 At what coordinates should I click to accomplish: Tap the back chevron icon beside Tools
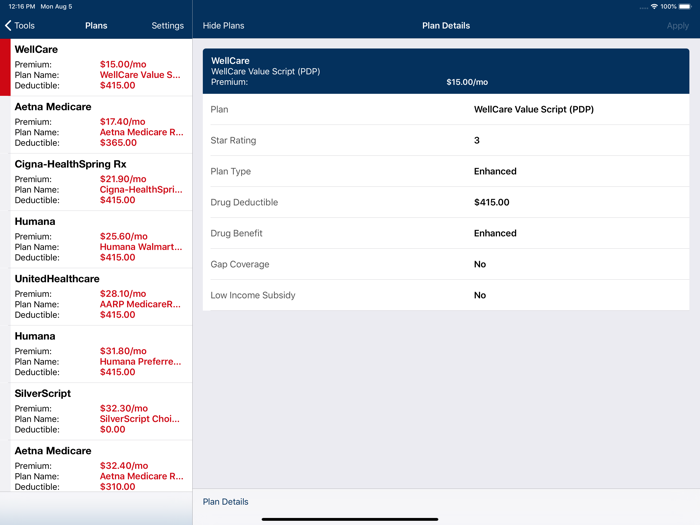(8, 25)
